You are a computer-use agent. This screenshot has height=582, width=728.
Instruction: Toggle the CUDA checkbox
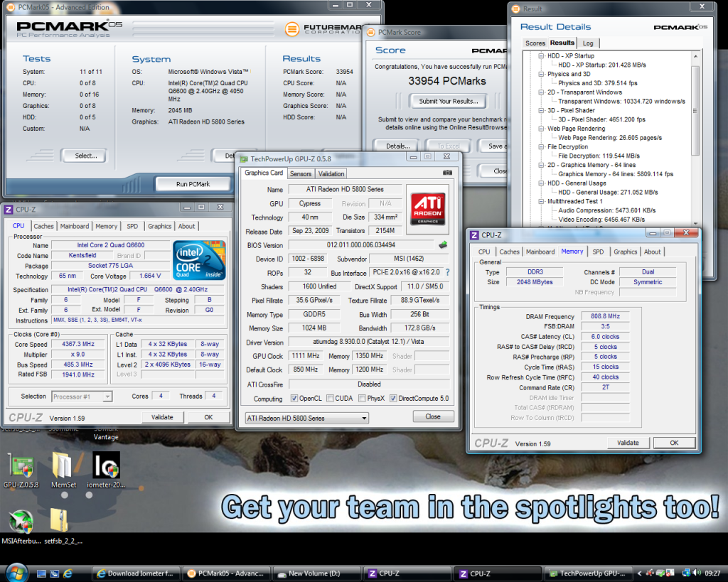(x=330, y=398)
